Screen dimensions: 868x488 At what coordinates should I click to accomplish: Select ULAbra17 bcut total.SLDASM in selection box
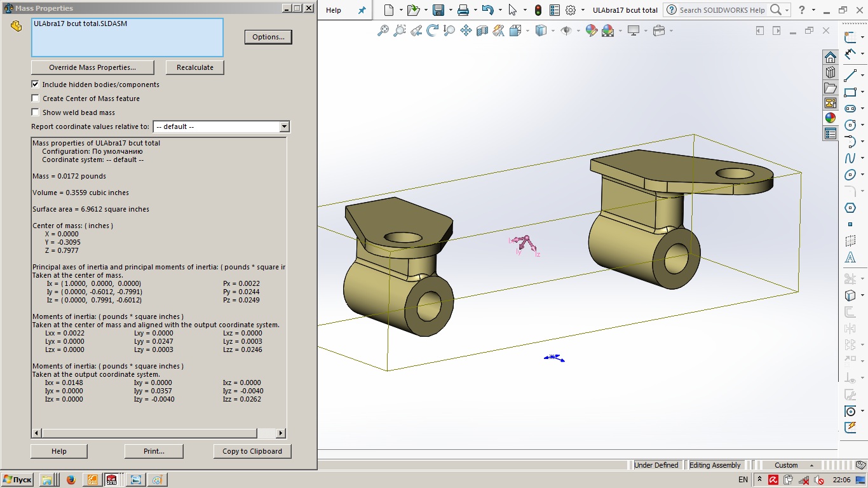(79, 23)
